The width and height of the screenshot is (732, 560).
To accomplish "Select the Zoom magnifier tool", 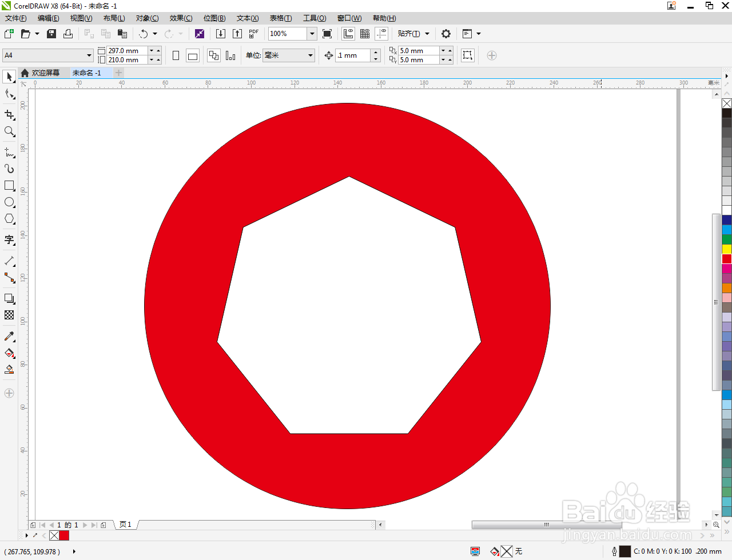I will (9, 131).
